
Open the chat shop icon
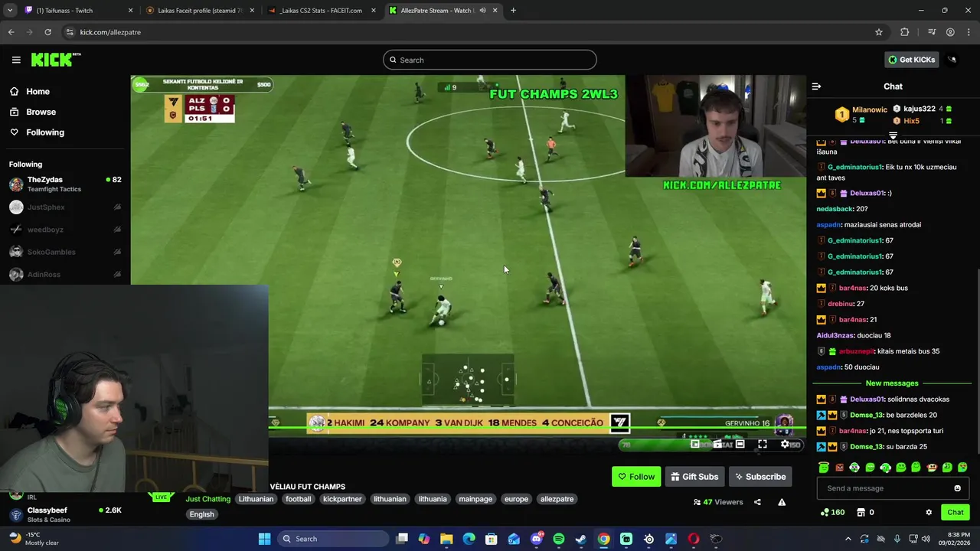[861, 512]
